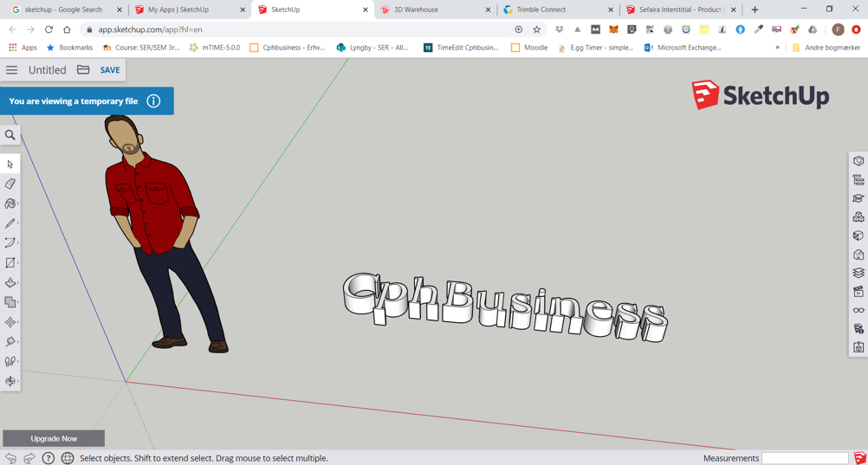Open the Andre bogmærker bookmarks folder
This screenshot has height=465, width=868.
(826, 48)
